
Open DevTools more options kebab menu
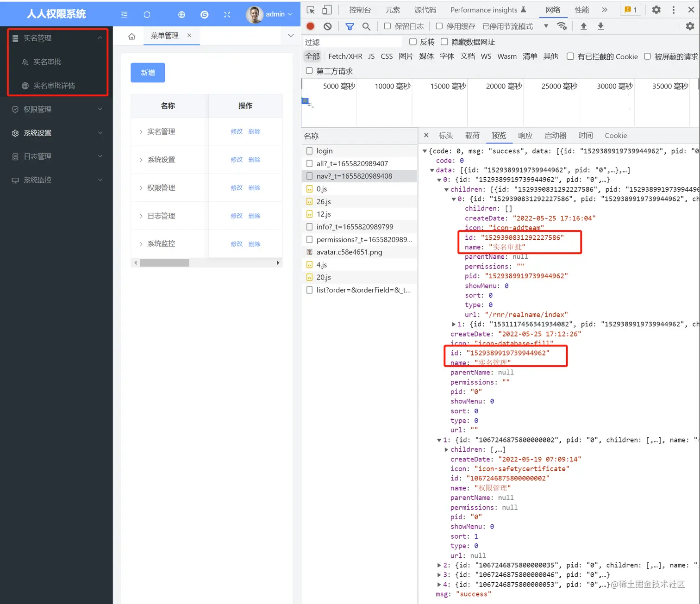(674, 10)
